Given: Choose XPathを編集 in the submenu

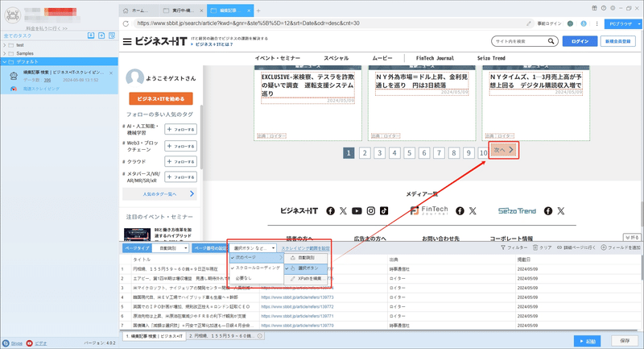Looking at the screenshot, I should (306, 279).
